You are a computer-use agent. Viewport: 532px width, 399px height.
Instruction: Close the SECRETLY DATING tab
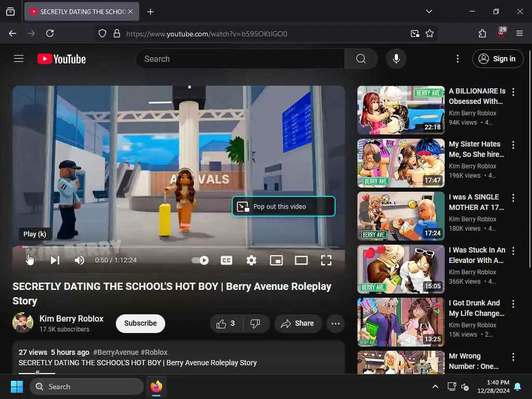pyautogui.click(x=130, y=11)
